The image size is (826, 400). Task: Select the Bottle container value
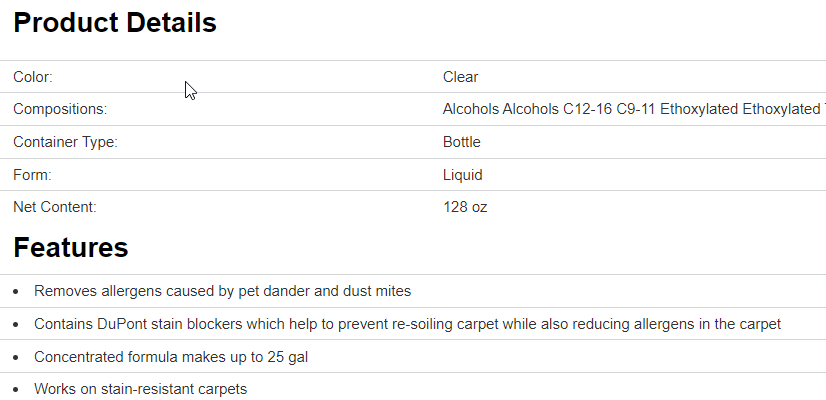[462, 142]
